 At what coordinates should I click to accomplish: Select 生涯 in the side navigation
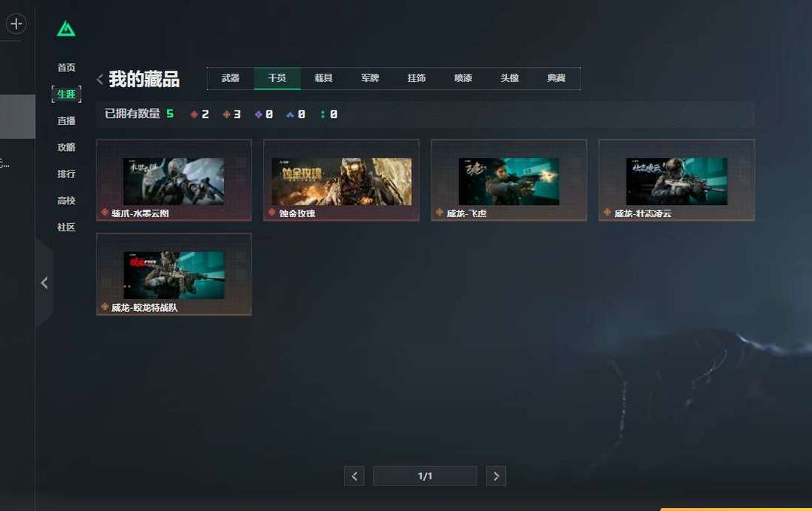click(66, 94)
